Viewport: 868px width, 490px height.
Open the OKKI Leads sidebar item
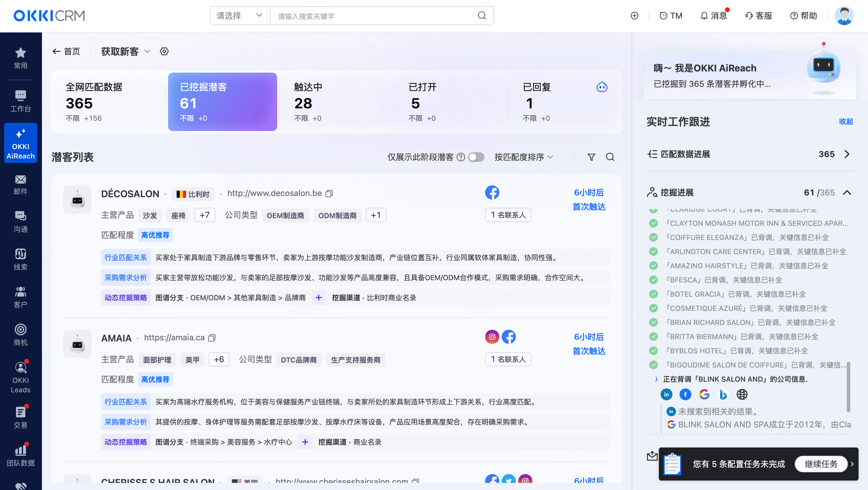point(21,377)
